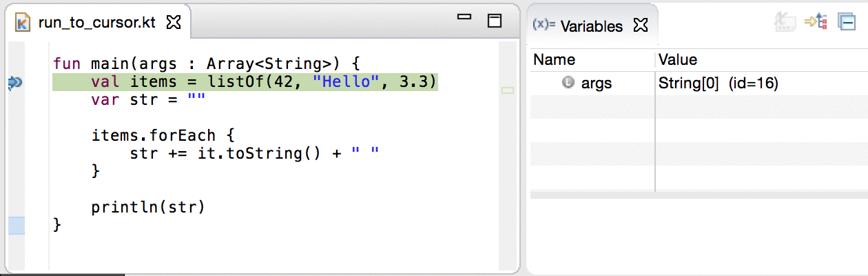Maximize the editor pane

(494, 21)
